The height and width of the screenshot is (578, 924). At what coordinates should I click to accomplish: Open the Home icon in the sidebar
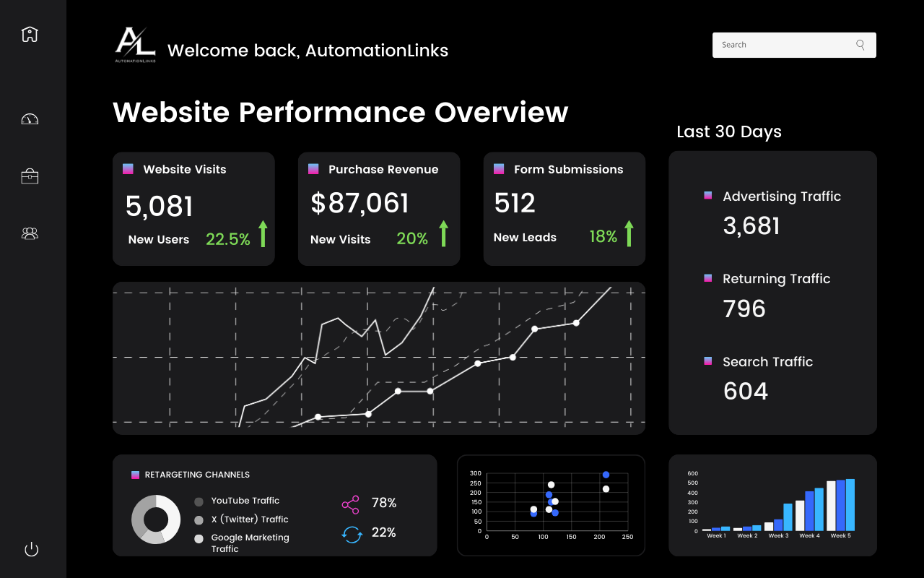(x=30, y=34)
